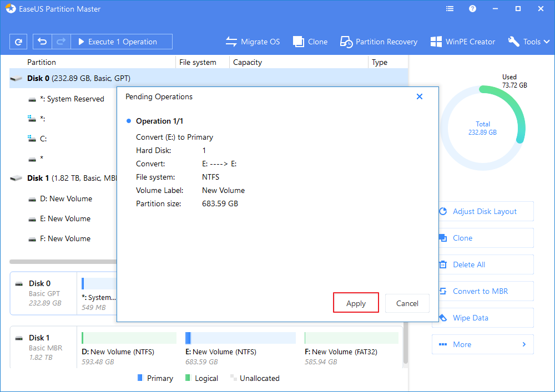Launch the Partition Recovery tool
This screenshot has height=392, width=555.
coord(379,42)
